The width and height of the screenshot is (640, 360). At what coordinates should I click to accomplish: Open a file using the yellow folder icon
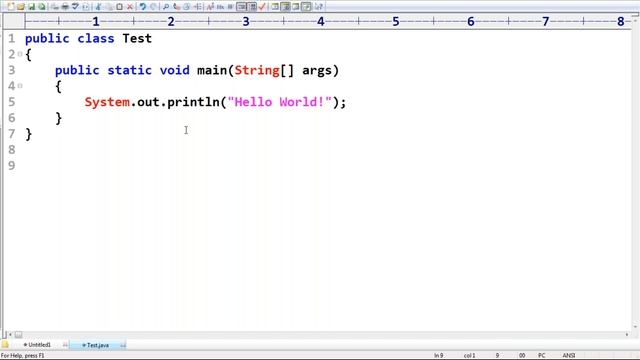21,7
